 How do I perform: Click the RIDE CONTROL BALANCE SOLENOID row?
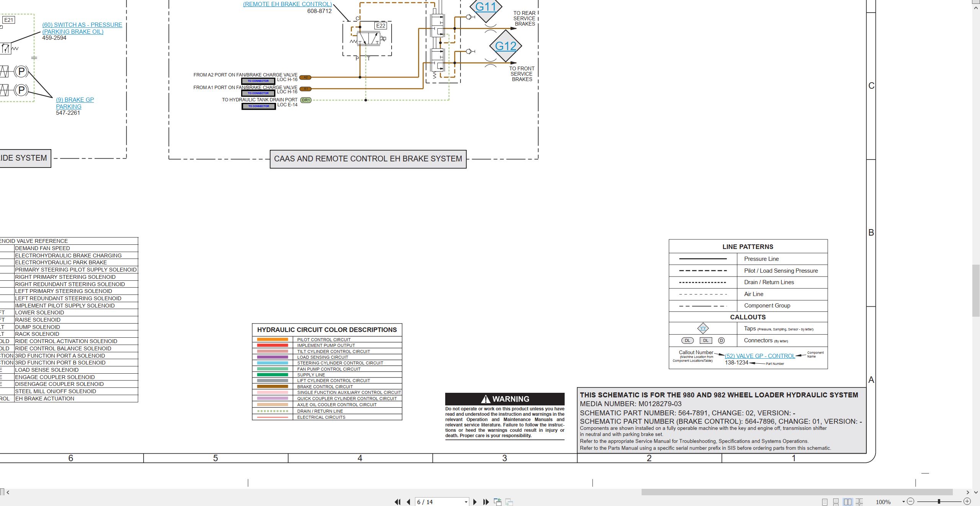(69, 348)
